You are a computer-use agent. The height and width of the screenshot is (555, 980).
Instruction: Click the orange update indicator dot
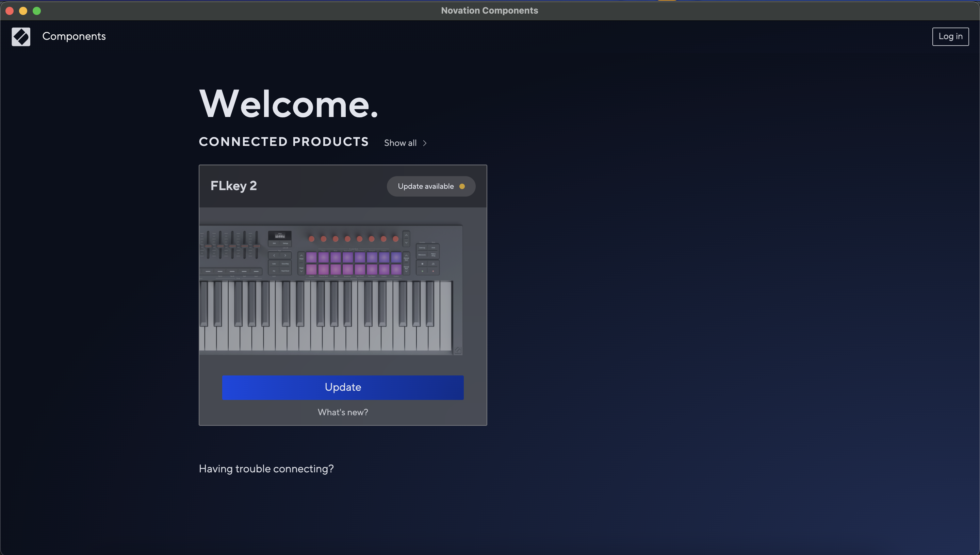(462, 186)
